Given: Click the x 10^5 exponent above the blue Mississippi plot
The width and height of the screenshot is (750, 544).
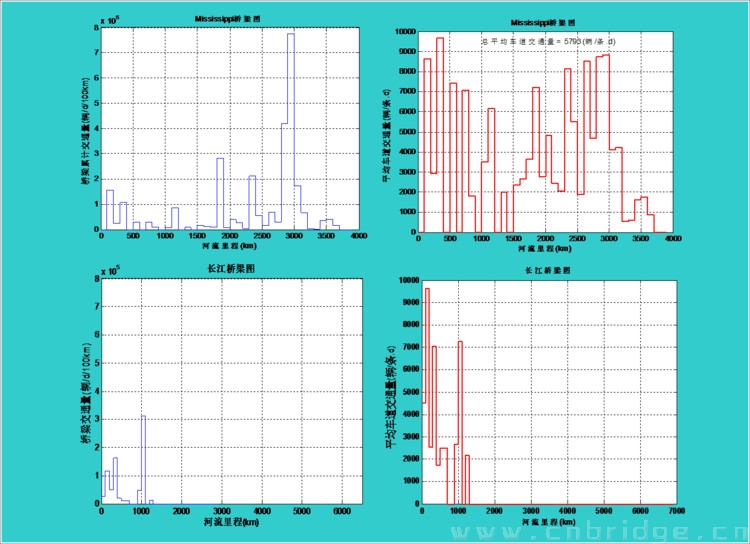Looking at the screenshot, I should tap(110, 20).
